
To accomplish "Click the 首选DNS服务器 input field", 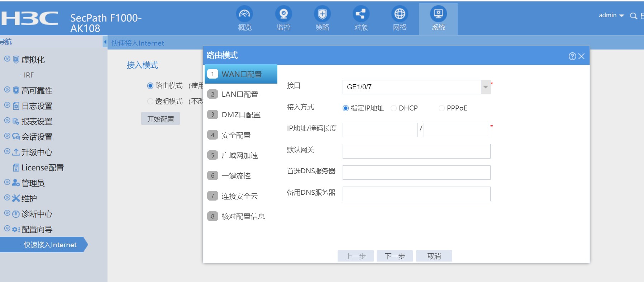I will point(416,173).
